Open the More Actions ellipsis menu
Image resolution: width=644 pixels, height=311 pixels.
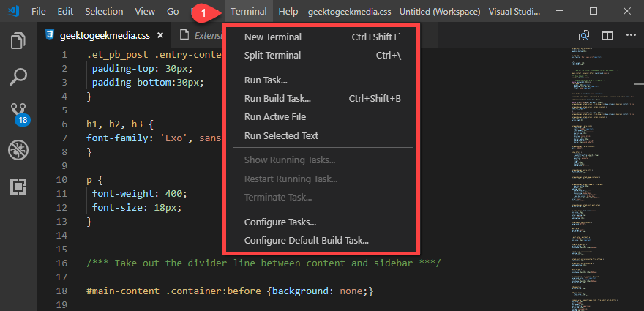coord(631,35)
